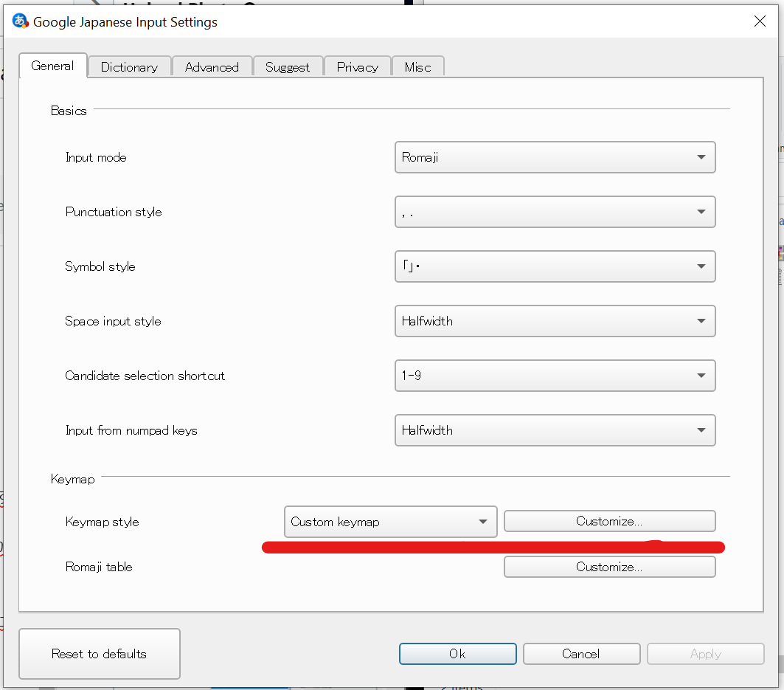The width and height of the screenshot is (784, 690).
Task: Click the Input mode label
Action: [96, 157]
